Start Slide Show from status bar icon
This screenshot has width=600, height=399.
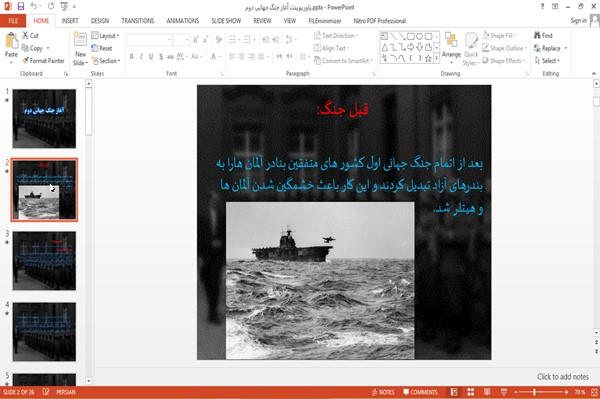click(x=504, y=392)
